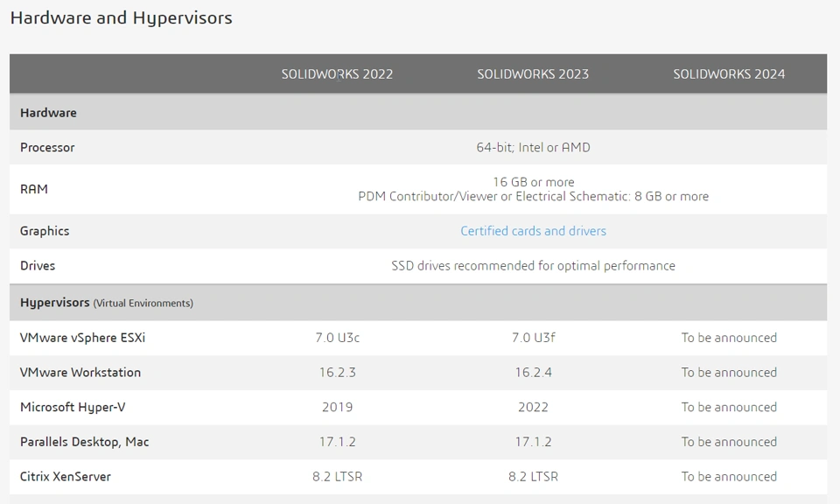Click 'To be announced' in VMware Workstation row
840x504 pixels.
click(x=729, y=372)
